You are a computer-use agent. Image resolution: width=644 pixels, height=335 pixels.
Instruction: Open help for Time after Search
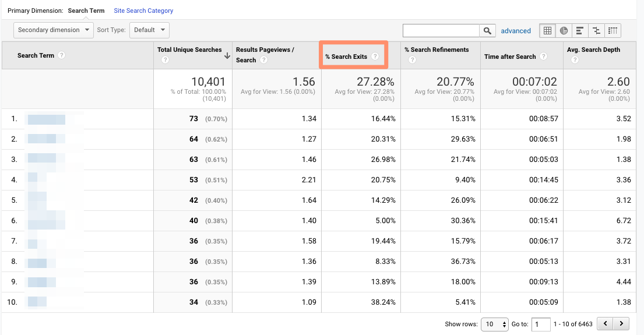click(x=543, y=57)
